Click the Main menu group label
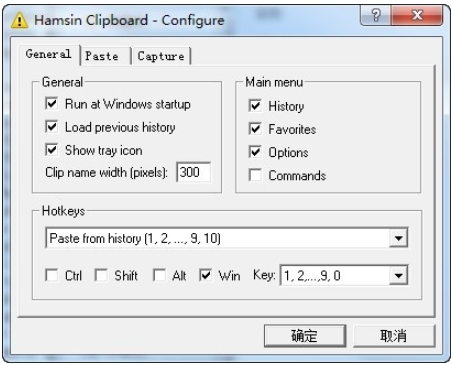The height and width of the screenshot is (365, 454). (274, 82)
